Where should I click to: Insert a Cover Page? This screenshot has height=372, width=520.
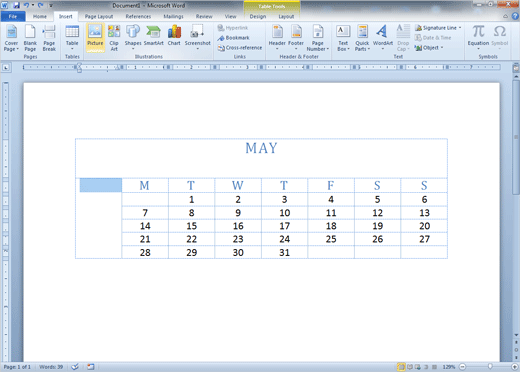(x=11, y=38)
